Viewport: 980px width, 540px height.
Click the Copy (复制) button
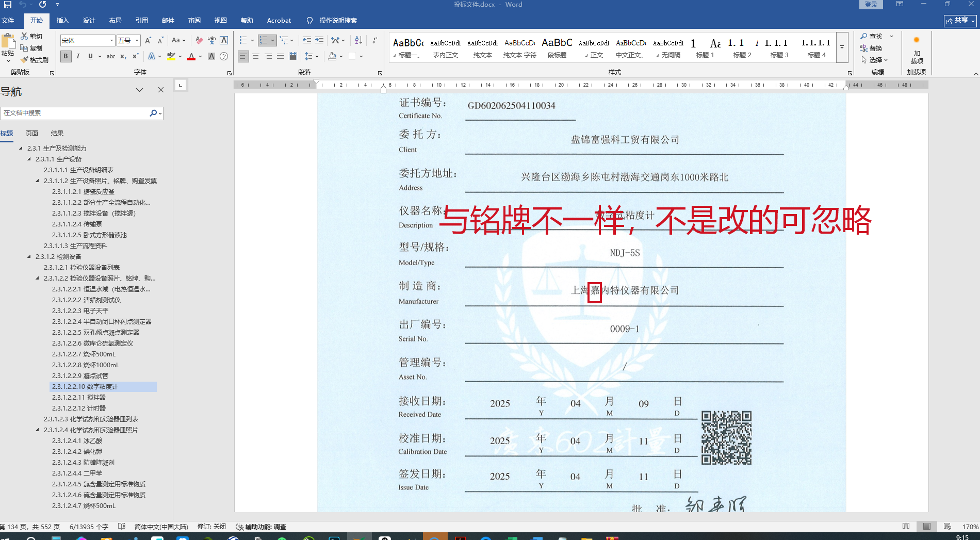pos(31,48)
